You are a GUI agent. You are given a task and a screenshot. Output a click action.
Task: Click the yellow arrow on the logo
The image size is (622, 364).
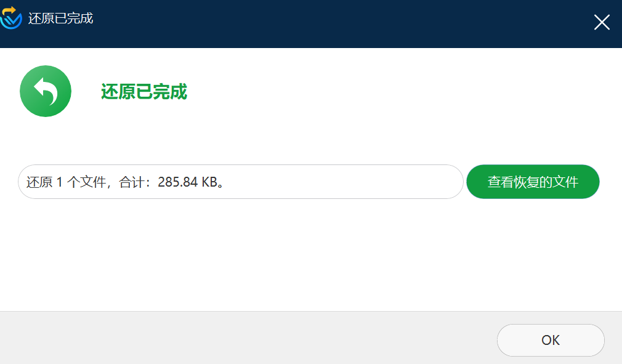click(9, 11)
